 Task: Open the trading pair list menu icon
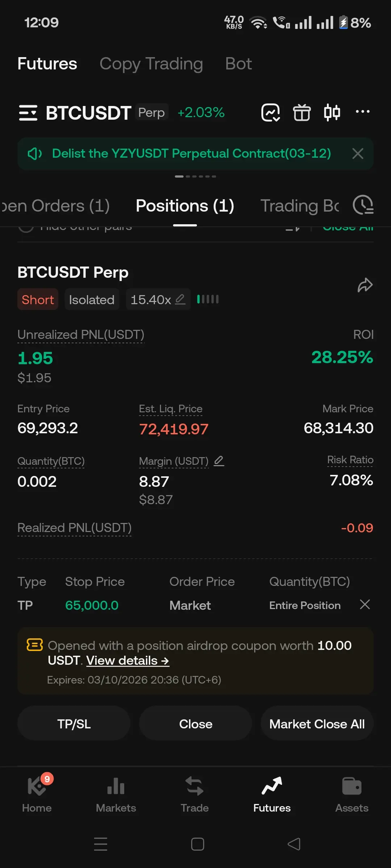point(28,112)
